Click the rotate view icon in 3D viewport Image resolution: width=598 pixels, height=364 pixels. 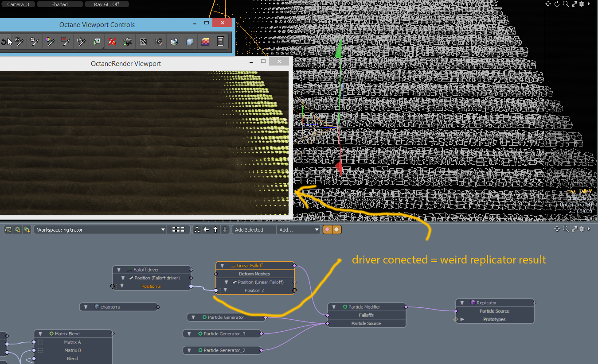click(557, 4)
